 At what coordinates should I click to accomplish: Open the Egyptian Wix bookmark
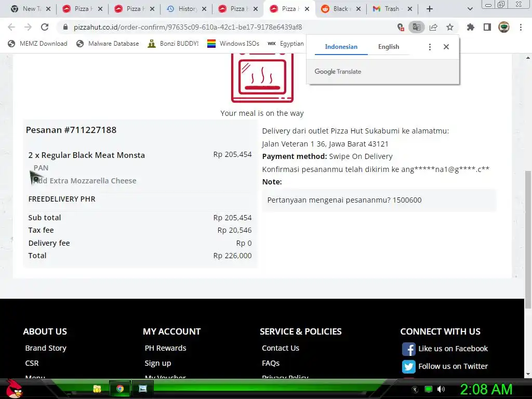point(286,44)
